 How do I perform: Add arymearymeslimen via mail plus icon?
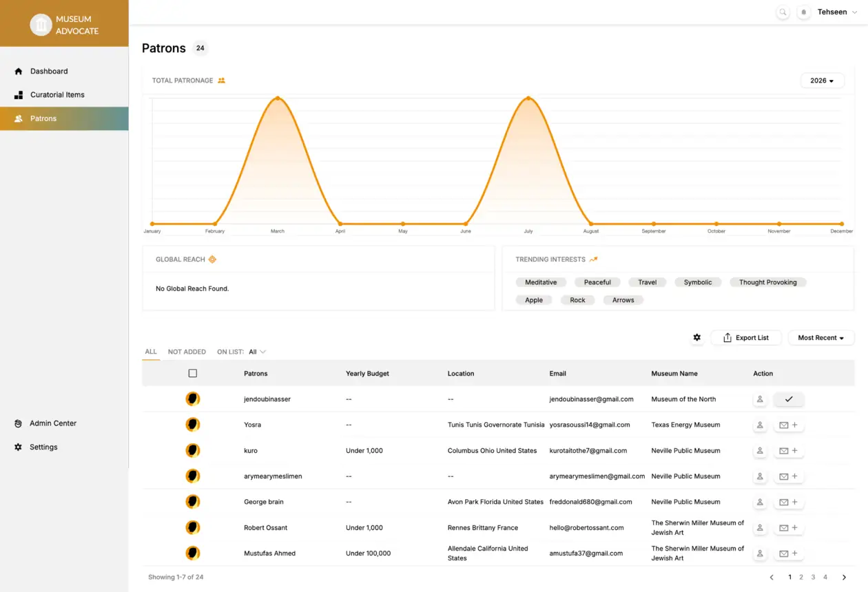tap(789, 476)
